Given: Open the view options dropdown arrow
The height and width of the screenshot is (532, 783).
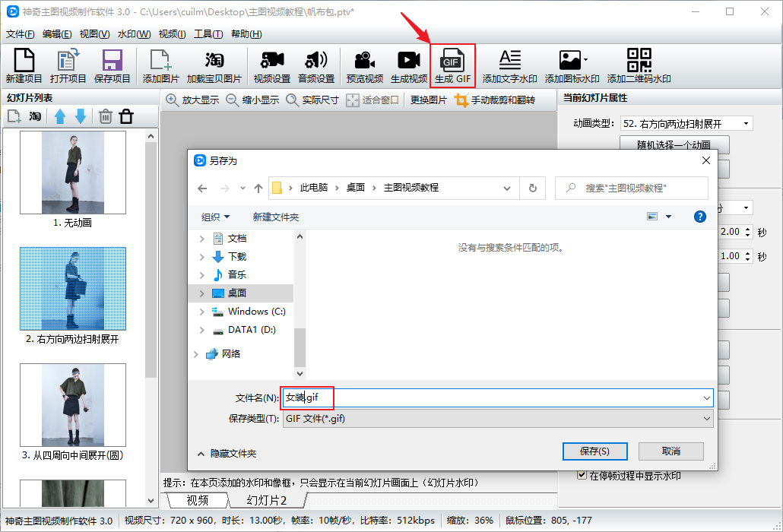Looking at the screenshot, I should [669, 217].
